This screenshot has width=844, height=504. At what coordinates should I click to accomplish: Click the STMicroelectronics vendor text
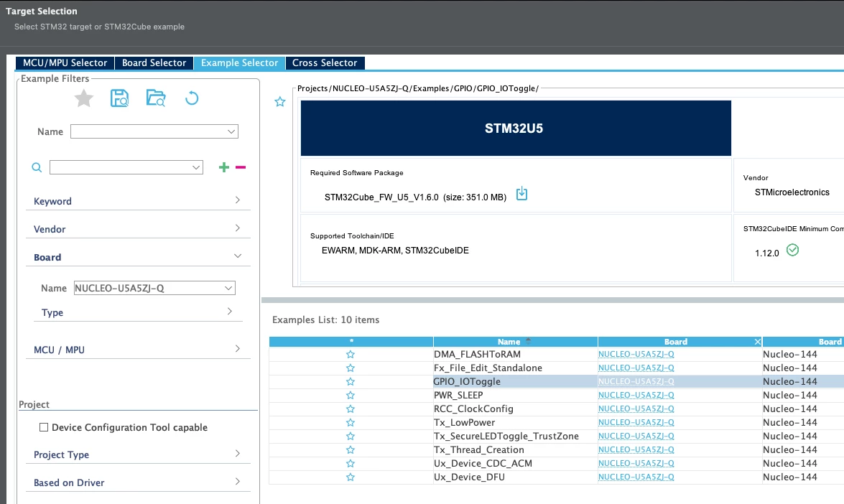click(792, 192)
